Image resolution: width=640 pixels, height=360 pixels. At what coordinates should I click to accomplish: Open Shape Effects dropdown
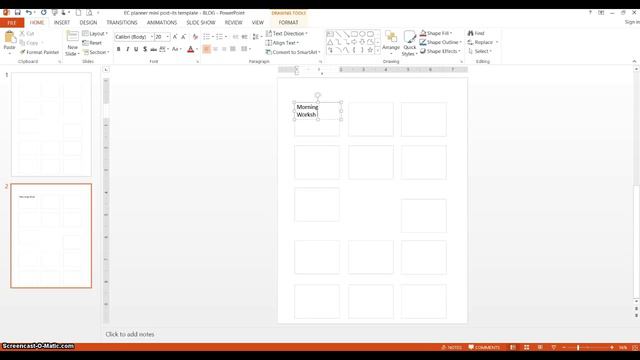click(440, 51)
